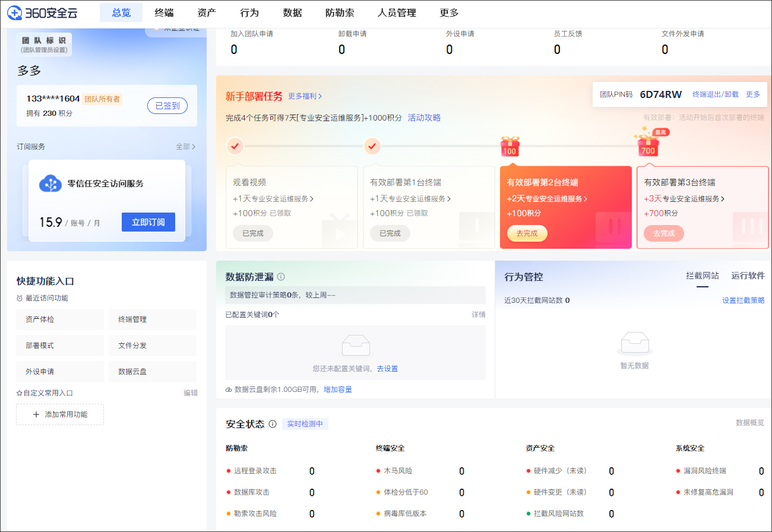Click 远程登录攻击 status row

pyautogui.click(x=270, y=471)
